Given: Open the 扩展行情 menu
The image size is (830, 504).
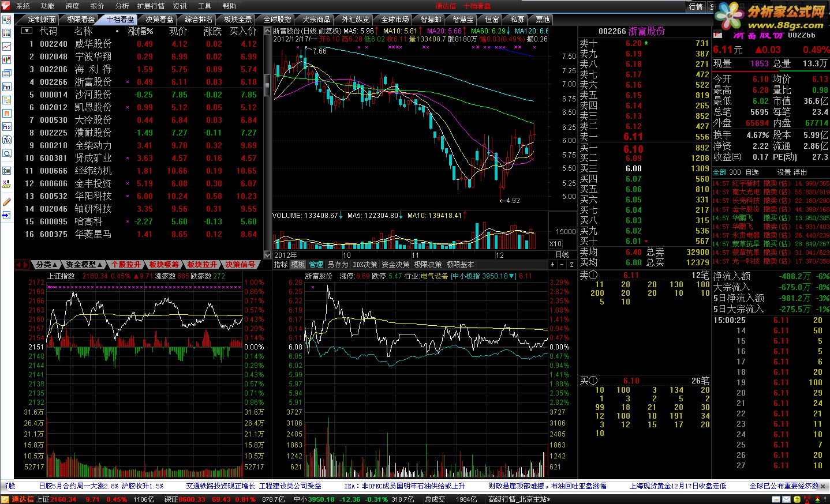Looking at the screenshot, I should point(151,6).
